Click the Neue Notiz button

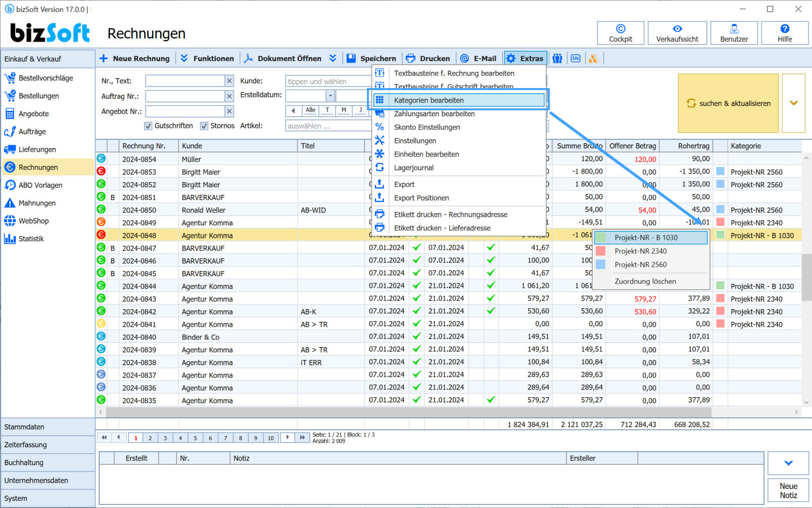[x=788, y=491]
